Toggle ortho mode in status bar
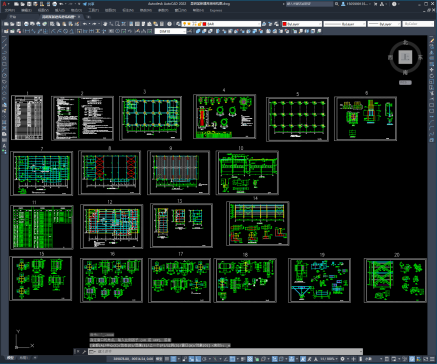 click(198, 359)
